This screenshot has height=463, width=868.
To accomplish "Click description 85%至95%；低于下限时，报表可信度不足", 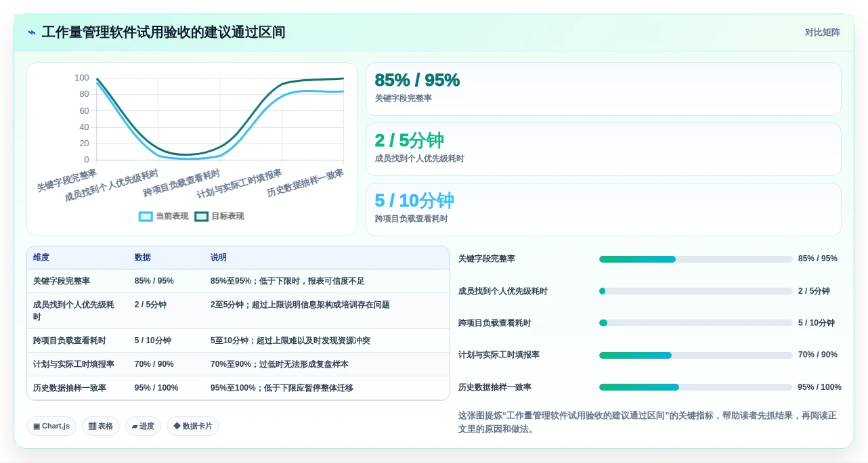I will pyautogui.click(x=288, y=281).
